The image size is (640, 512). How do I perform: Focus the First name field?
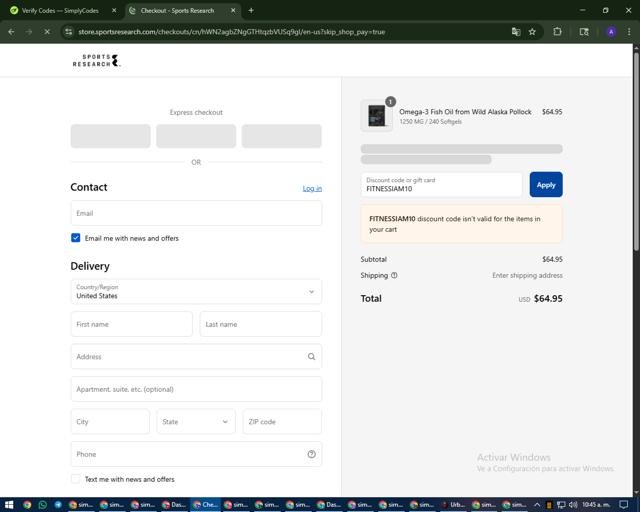[131, 324]
